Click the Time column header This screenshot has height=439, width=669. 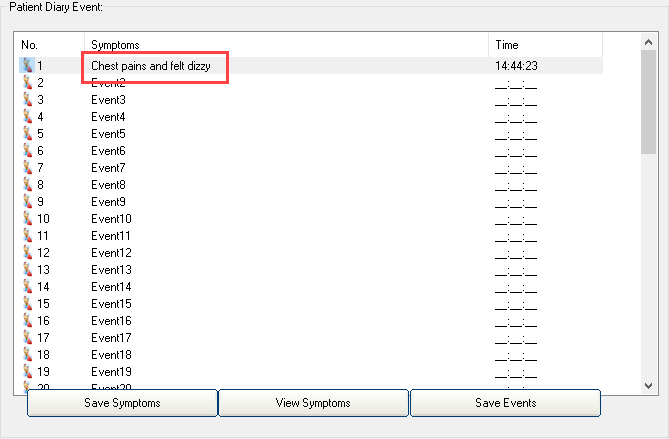click(545, 45)
